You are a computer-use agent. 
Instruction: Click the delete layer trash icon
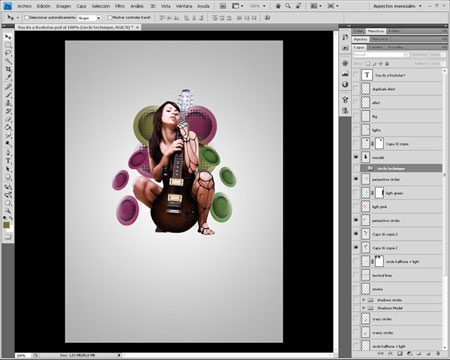tap(438, 353)
